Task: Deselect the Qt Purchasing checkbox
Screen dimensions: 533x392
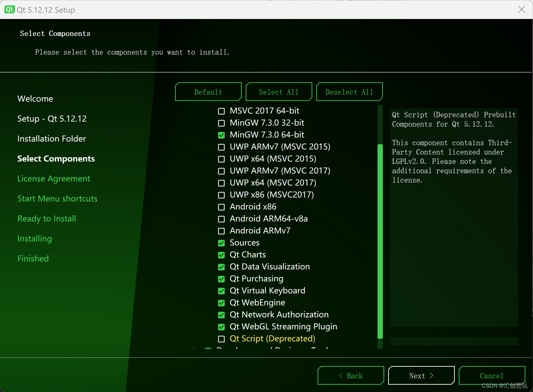Action: pyautogui.click(x=221, y=279)
